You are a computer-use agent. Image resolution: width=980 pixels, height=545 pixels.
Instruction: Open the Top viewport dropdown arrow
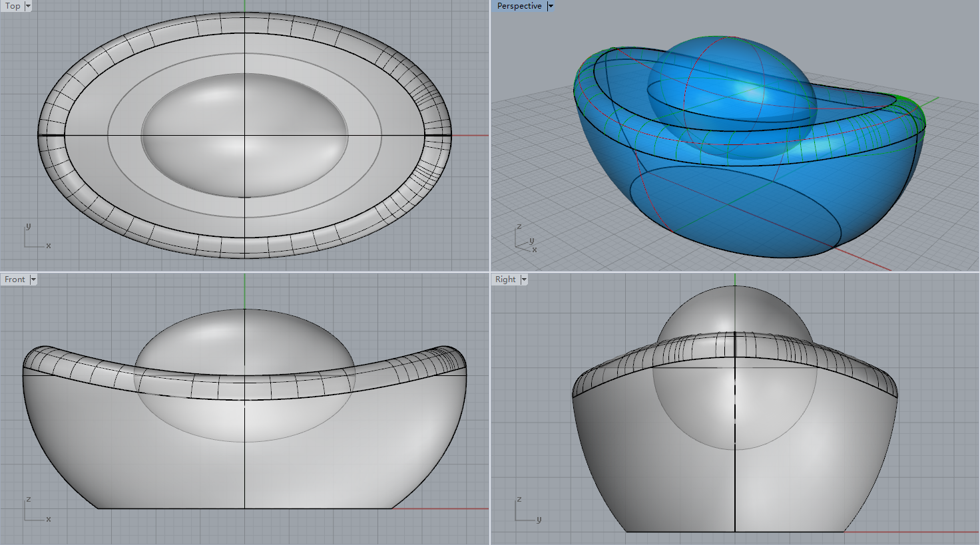(x=28, y=6)
